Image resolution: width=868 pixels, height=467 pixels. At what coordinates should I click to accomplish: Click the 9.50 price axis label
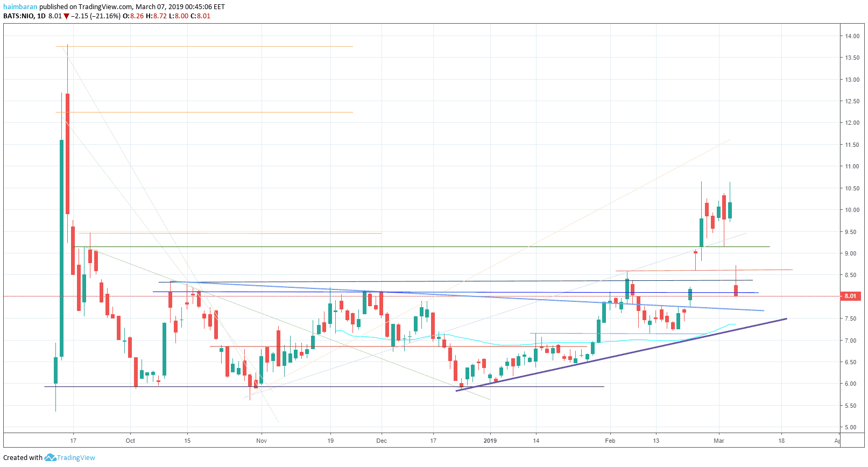click(850, 232)
